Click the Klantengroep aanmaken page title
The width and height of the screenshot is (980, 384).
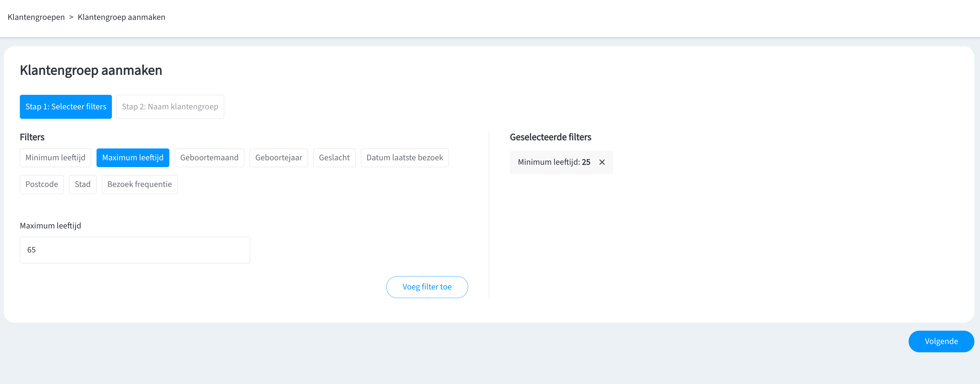(x=91, y=71)
